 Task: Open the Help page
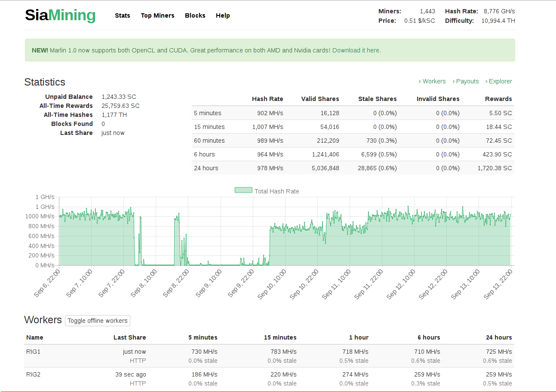pyautogui.click(x=223, y=15)
